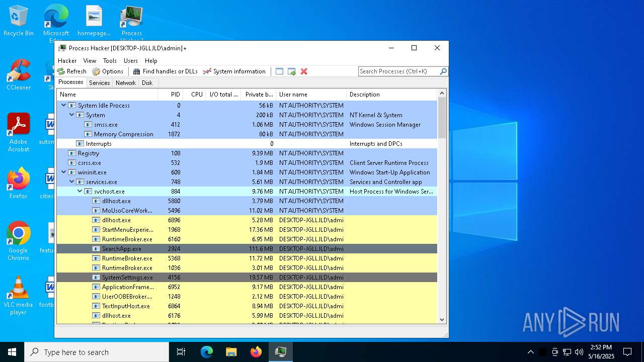644x362 pixels.
Task: Open the Microsoft Edge desktop icon
Action: pos(56,23)
